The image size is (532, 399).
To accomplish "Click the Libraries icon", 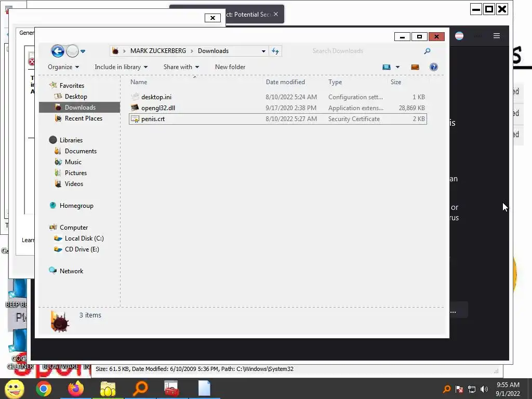I will [52, 140].
